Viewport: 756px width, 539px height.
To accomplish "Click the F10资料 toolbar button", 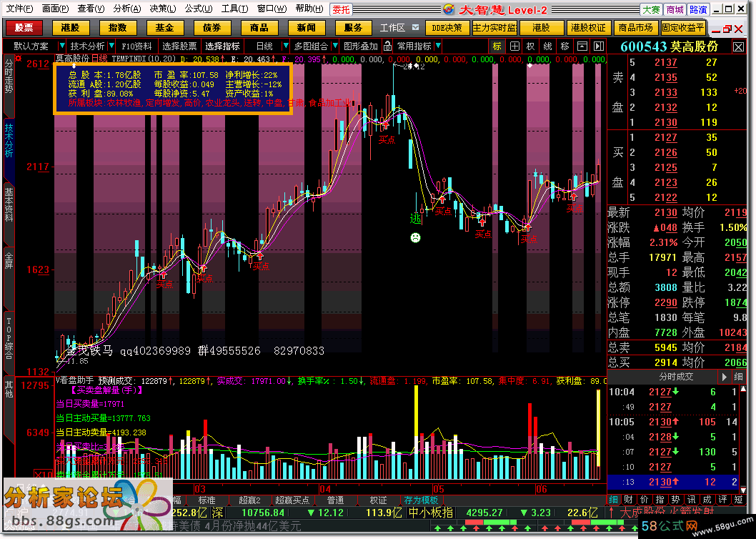I will point(136,46).
